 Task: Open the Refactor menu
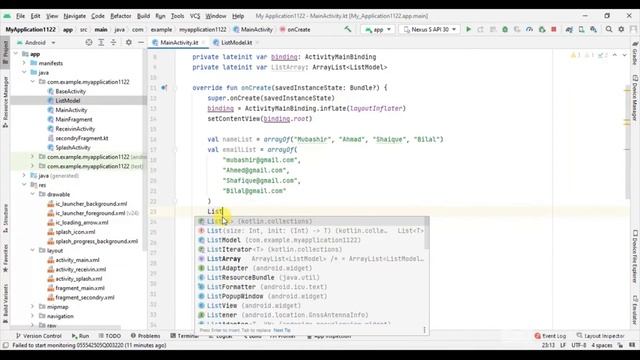click(121, 16)
